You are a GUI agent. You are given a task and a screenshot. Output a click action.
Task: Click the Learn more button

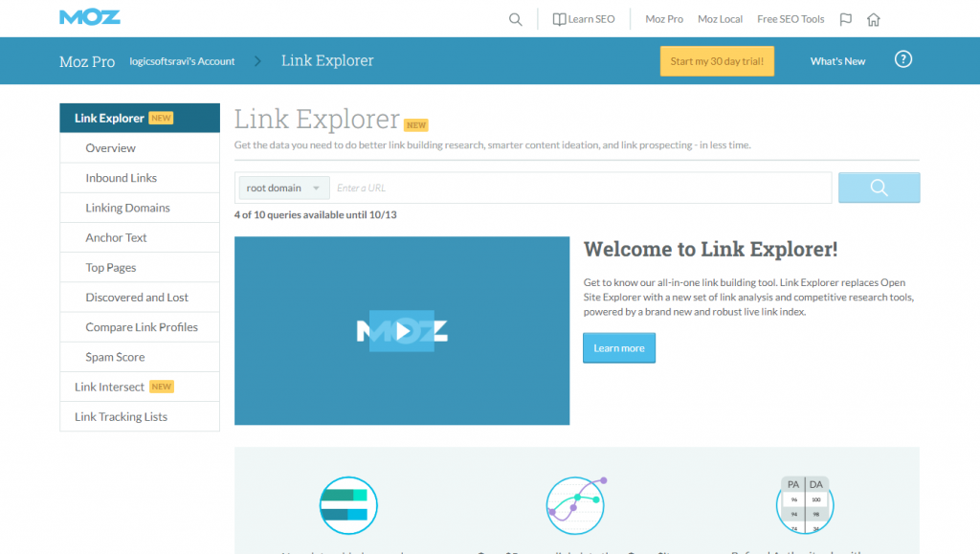(x=618, y=348)
